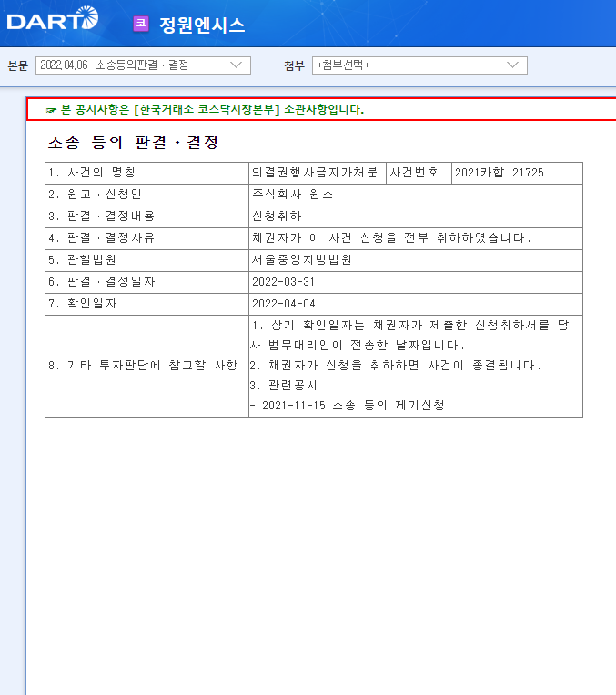
Task: Click the 첨부 label
Action: (295, 65)
